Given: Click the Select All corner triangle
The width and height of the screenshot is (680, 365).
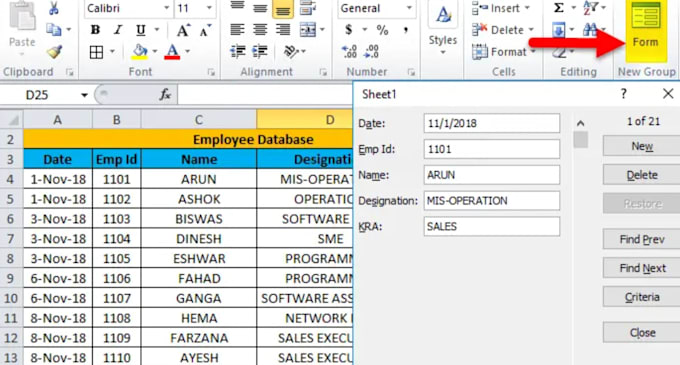Looking at the screenshot, I should 12,120.
